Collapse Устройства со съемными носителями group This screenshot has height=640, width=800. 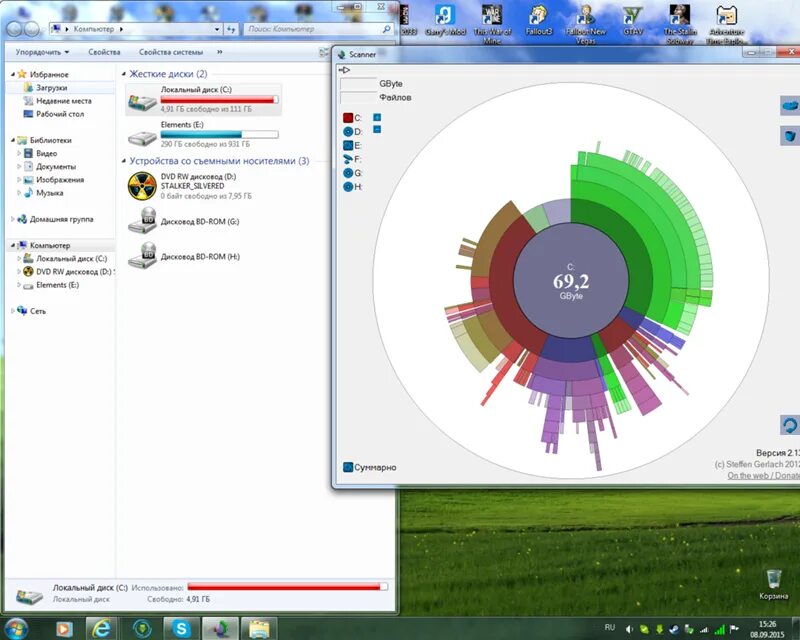coord(123,161)
